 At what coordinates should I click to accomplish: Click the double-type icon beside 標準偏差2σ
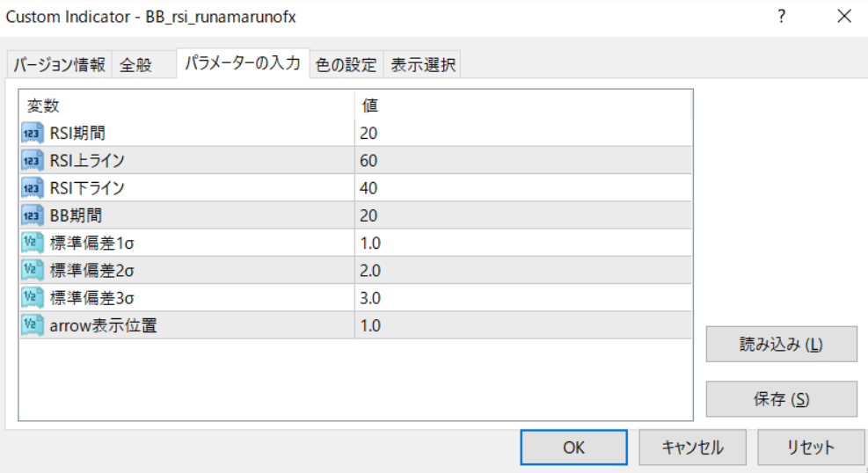(x=33, y=271)
